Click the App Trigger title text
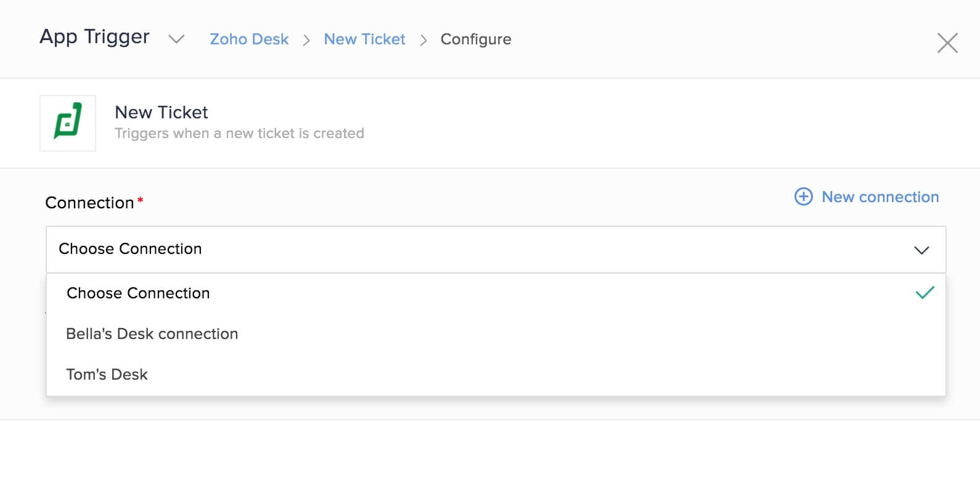The height and width of the screenshot is (482, 980). pos(94,37)
